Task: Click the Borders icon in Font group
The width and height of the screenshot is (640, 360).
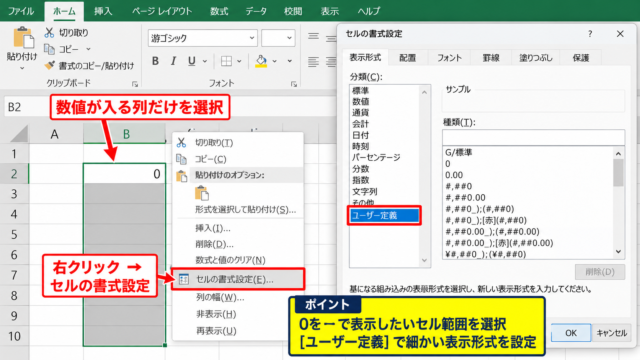Action: 226,61
